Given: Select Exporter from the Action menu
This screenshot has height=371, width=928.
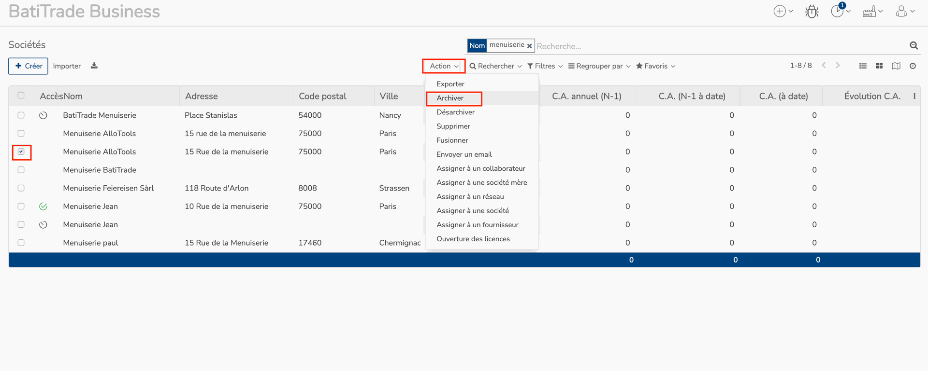Looking at the screenshot, I should 482,84.
